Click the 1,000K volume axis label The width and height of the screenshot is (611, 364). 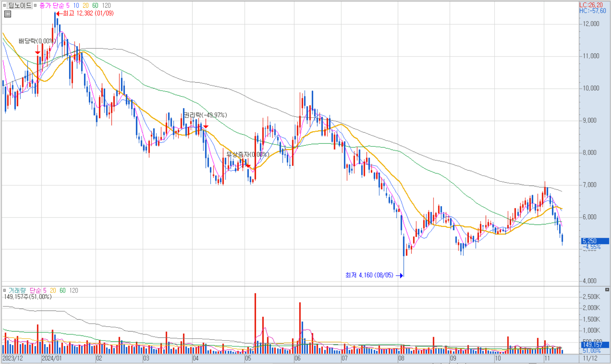pyautogui.click(x=591, y=331)
